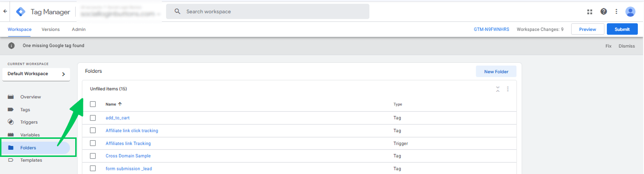Open the Google apps grid icon
644x174 pixels.
coord(590,11)
